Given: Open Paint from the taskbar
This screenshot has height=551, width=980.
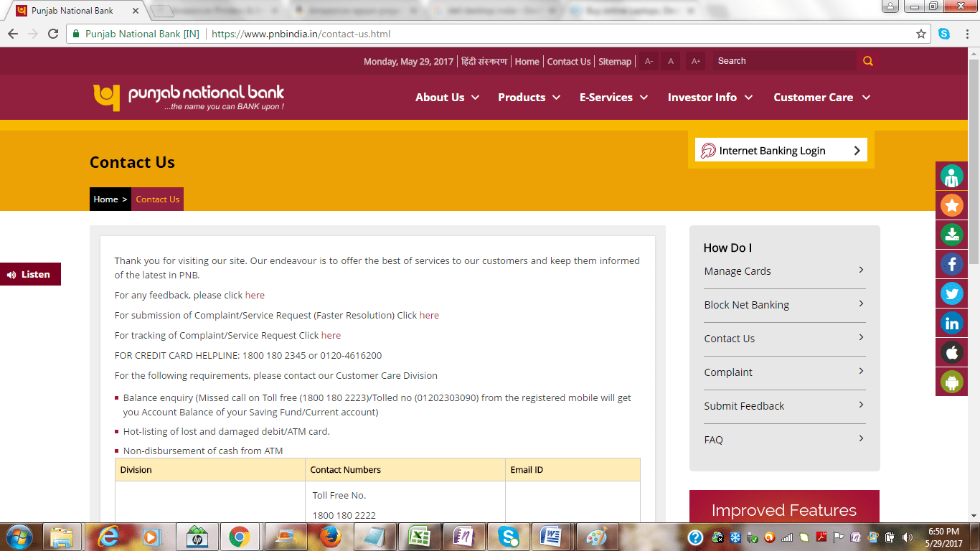Looking at the screenshot, I should click(596, 537).
